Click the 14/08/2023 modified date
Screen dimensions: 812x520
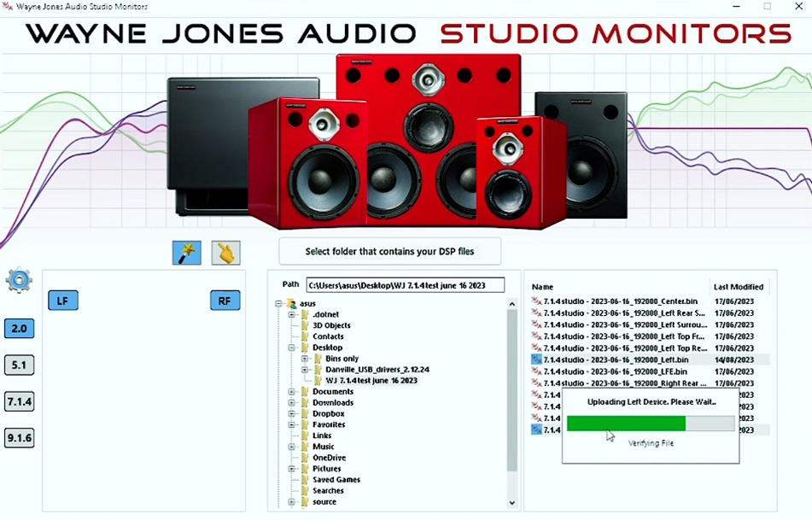click(x=734, y=359)
